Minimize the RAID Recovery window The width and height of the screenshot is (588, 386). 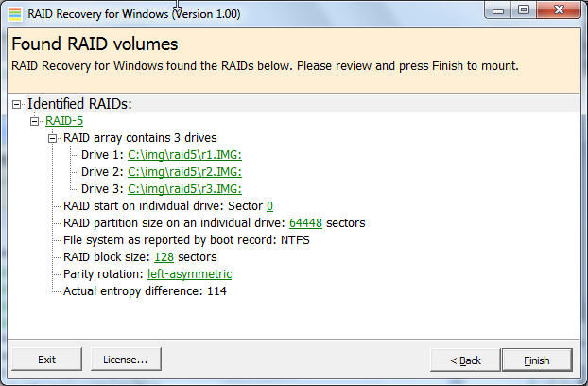point(498,10)
